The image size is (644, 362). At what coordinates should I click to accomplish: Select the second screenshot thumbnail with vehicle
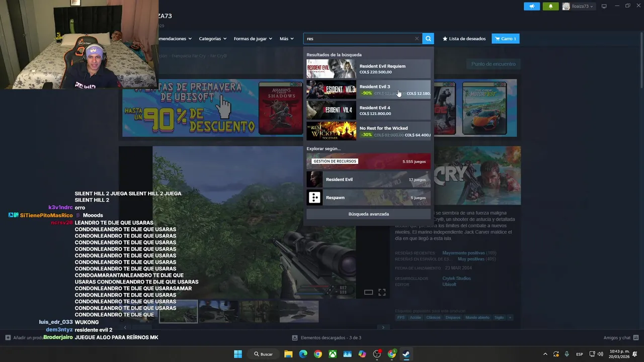218,311
